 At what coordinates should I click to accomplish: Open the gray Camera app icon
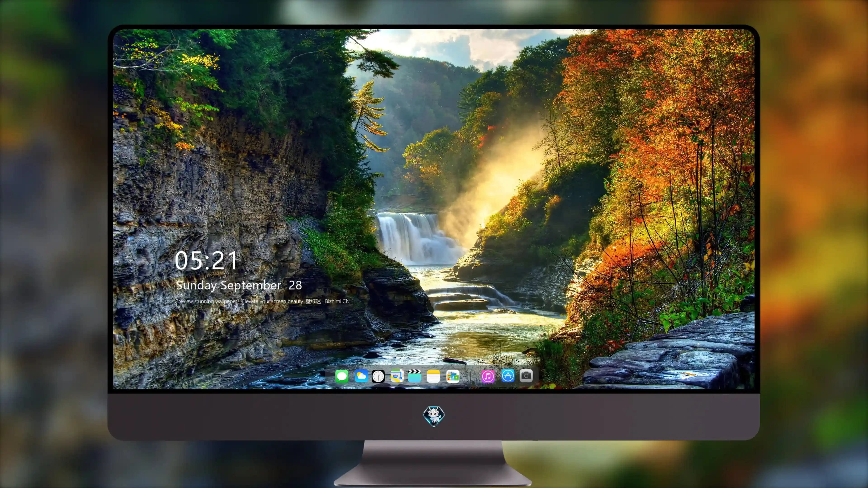click(526, 375)
